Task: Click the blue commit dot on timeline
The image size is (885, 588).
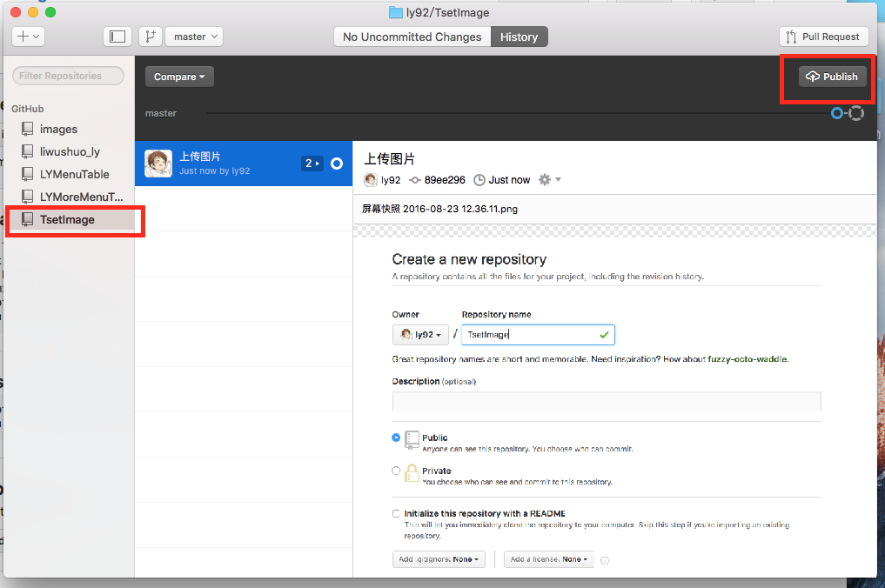Action: point(837,113)
